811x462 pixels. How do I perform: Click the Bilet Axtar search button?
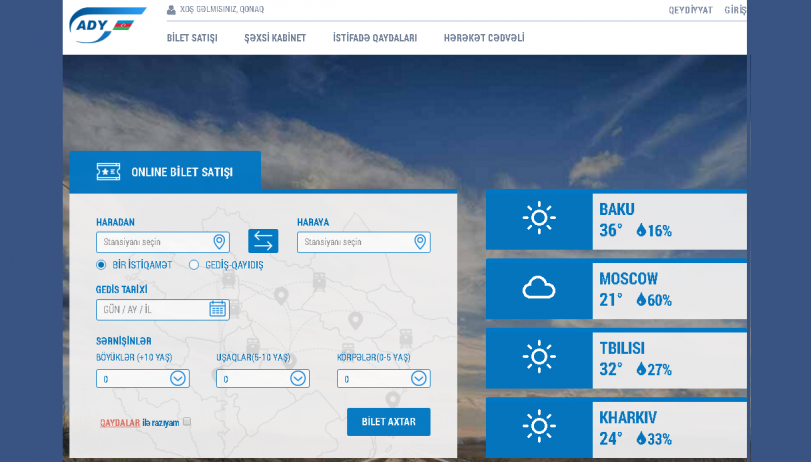coord(388,422)
